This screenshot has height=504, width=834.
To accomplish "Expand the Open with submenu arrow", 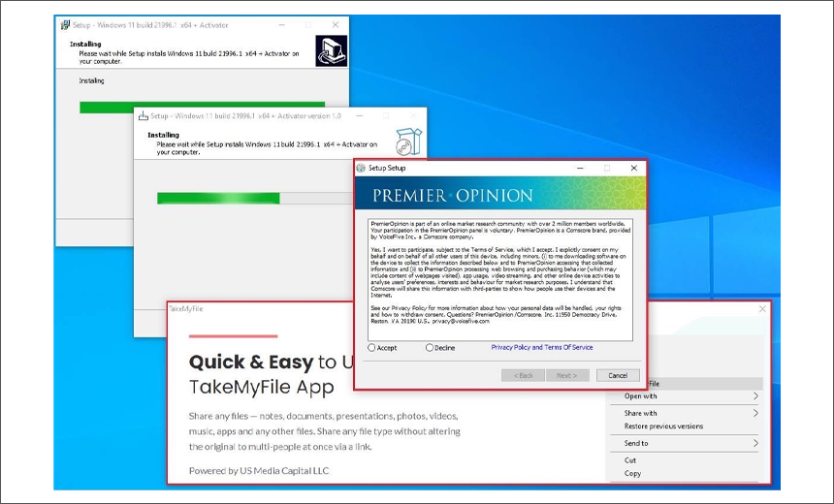I will pyautogui.click(x=755, y=396).
